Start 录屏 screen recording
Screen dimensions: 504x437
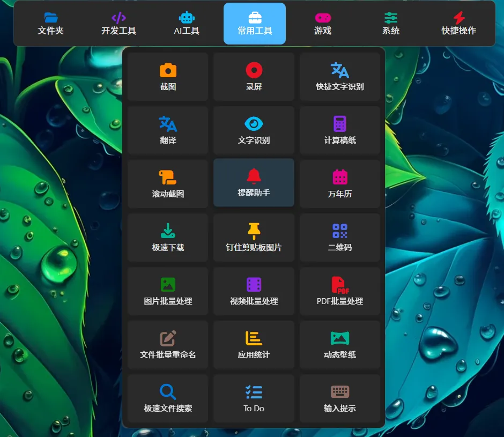pyautogui.click(x=254, y=77)
